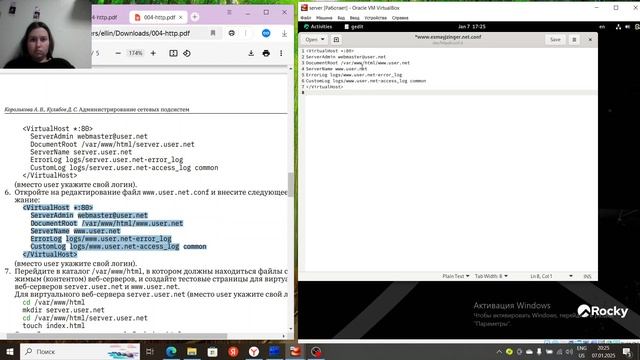640x360 pixels.
Task: Click INS insert mode indicator
Action: tap(587, 276)
